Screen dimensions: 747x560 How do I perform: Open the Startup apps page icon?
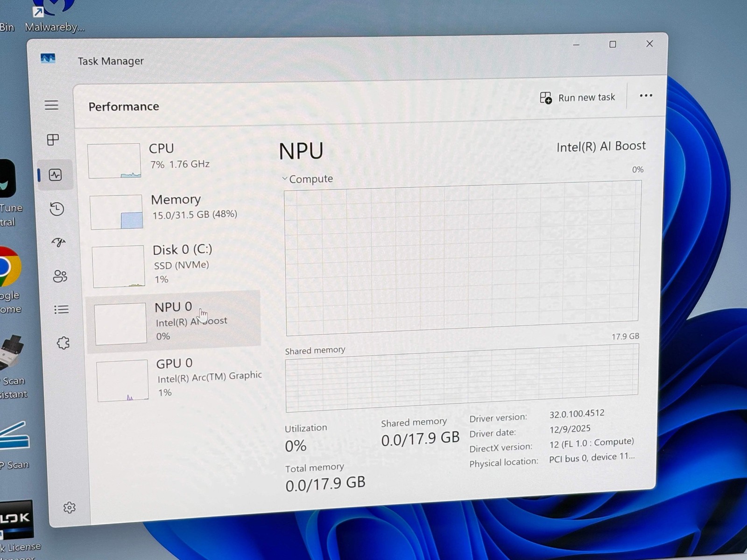pyautogui.click(x=59, y=242)
